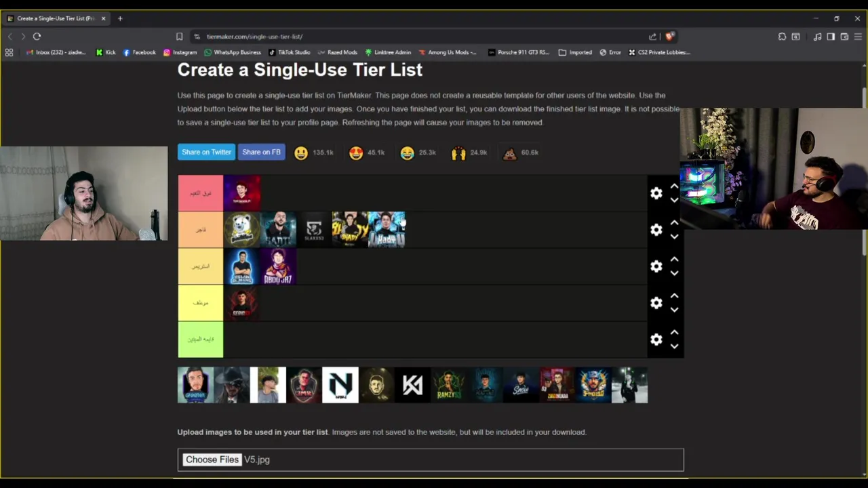
Task: Open a new tab with the plus icon
Action: coord(120,18)
